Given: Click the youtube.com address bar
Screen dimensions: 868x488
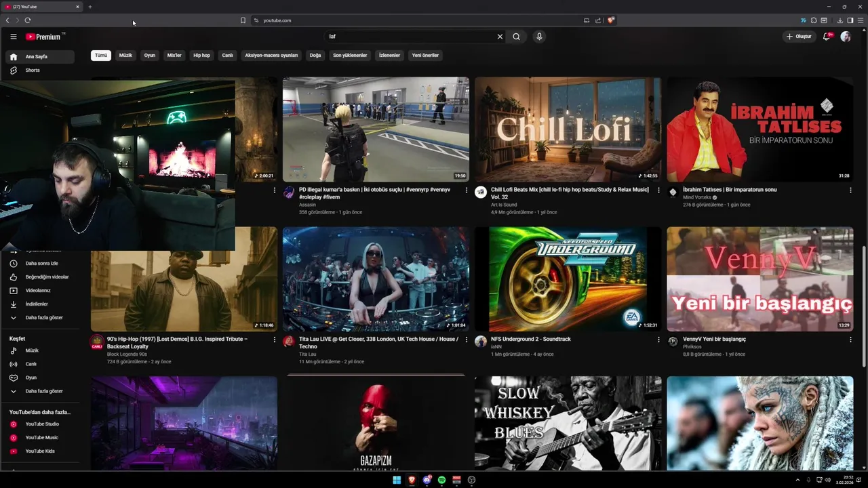Looking at the screenshot, I should 416,20.
